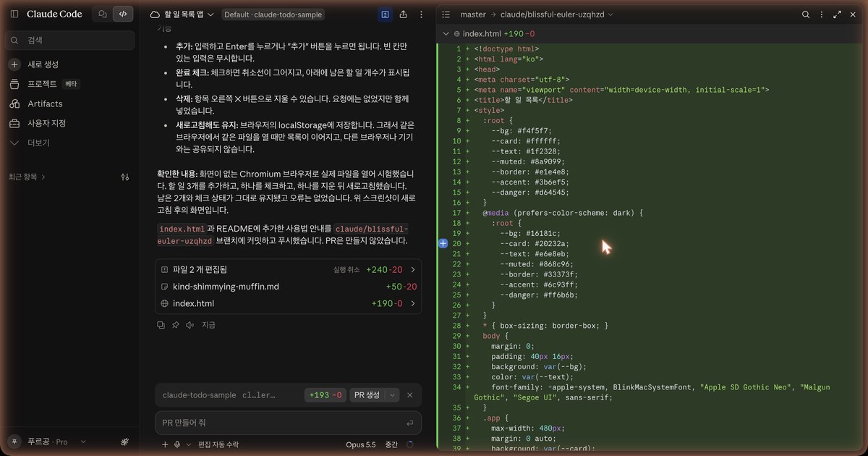Click the 검색 search field
The height and width of the screenshot is (456, 868).
(x=70, y=41)
